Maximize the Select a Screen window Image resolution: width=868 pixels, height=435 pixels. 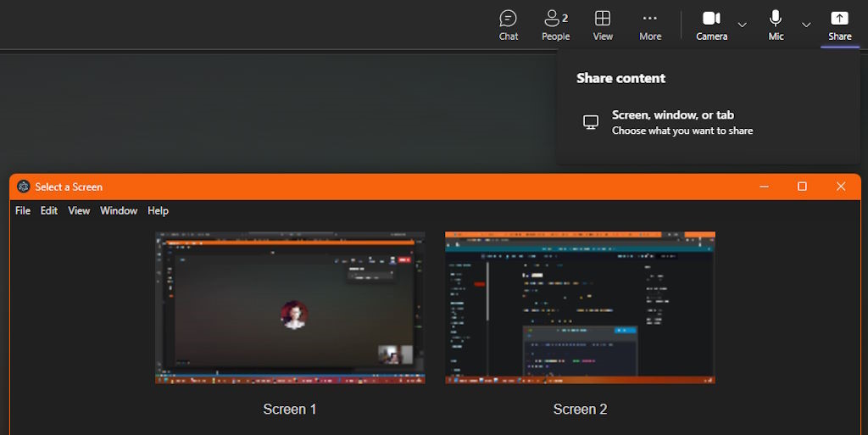tap(802, 187)
